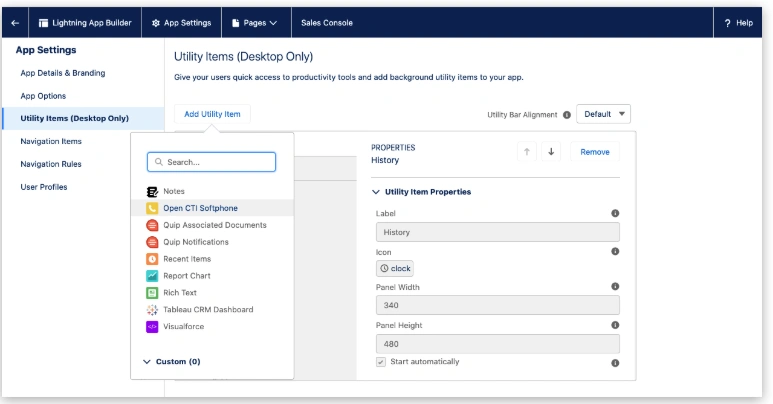Collapse Utility Item Properties section
Image resolution: width=773 pixels, height=404 pixels.
(376, 192)
